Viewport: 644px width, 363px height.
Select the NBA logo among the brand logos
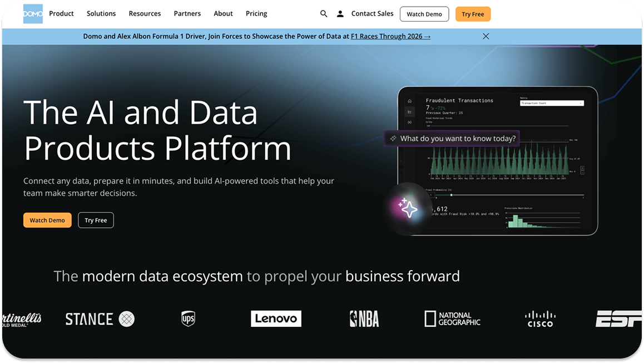(364, 318)
